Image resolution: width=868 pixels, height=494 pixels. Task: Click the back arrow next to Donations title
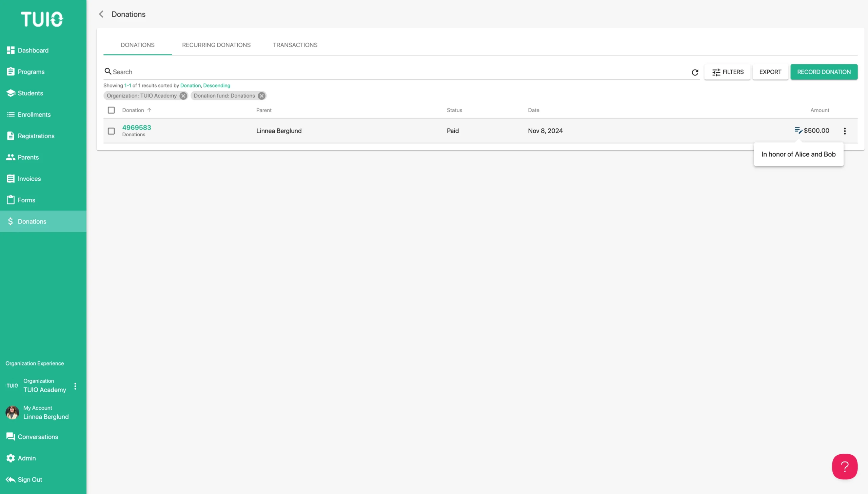(x=101, y=14)
